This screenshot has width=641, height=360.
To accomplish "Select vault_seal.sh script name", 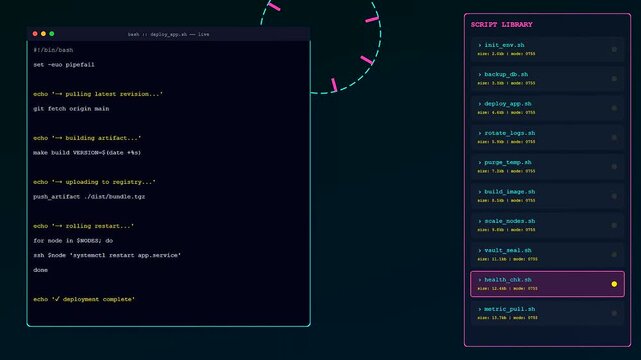I will 508,250.
